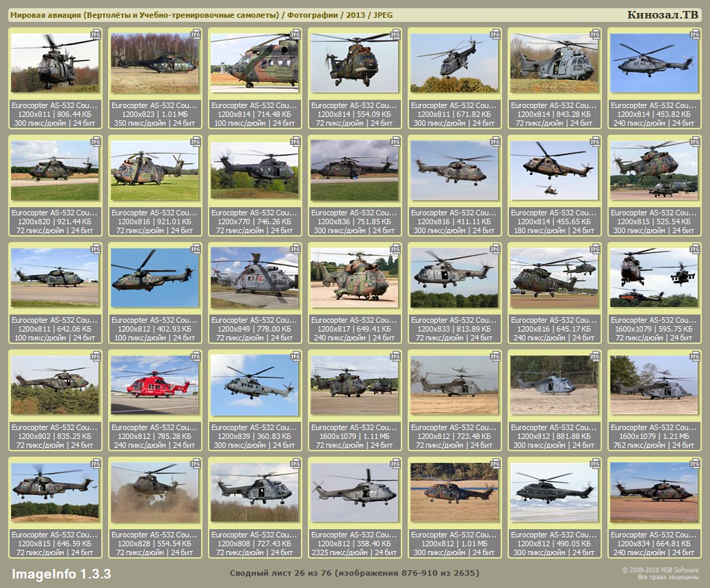Click the NSB Software copyright notice

pyautogui.click(x=659, y=573)
